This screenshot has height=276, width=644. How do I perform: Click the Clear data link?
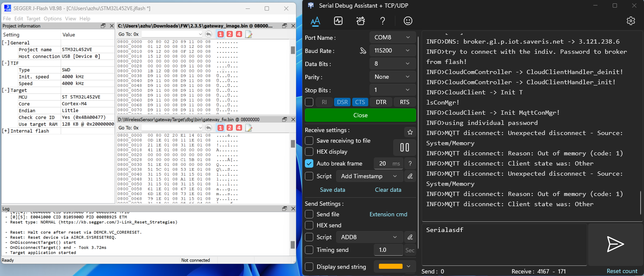click(388, 190)
